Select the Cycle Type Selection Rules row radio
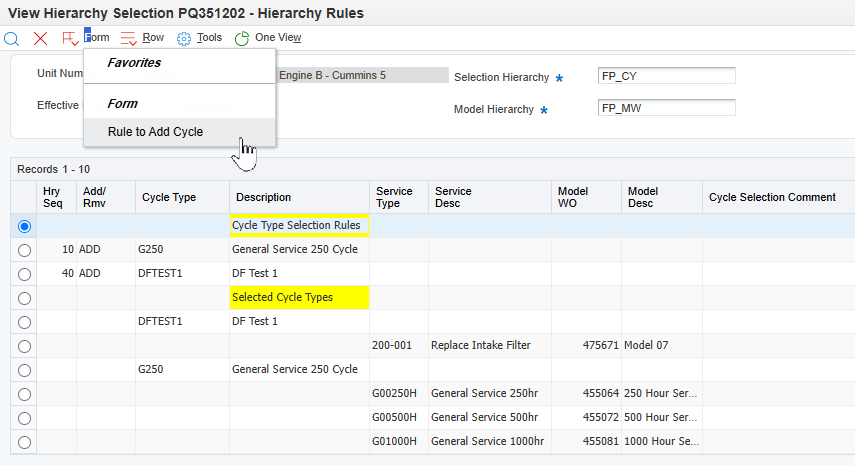This screenshot has height=465, width=855. [24, 226]
